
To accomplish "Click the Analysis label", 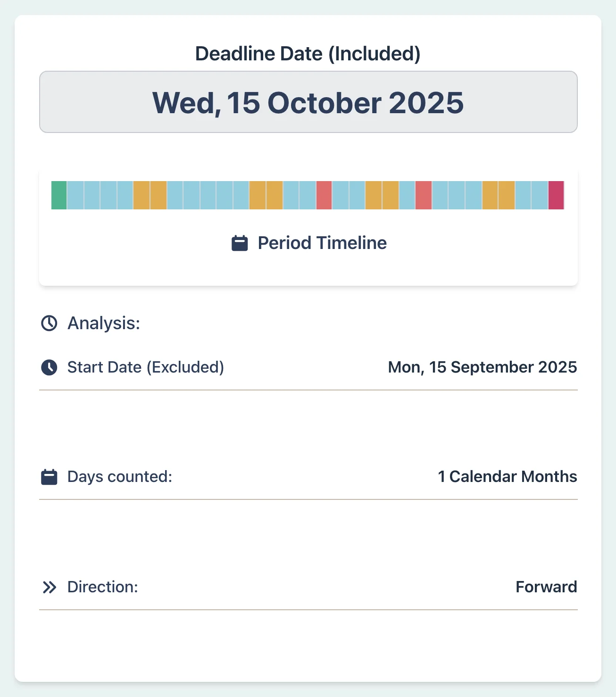I will [x=103, y=323].
